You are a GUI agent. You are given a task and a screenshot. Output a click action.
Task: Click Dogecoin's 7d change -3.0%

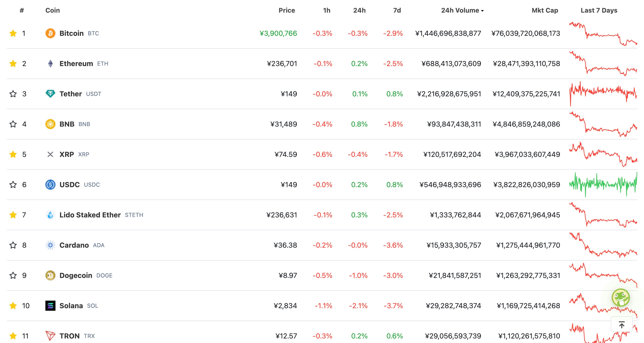pos(393,275)
